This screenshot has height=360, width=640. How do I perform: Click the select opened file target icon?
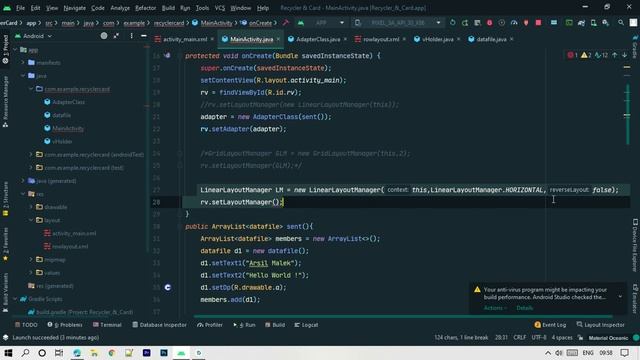click(x=104, y=36)
